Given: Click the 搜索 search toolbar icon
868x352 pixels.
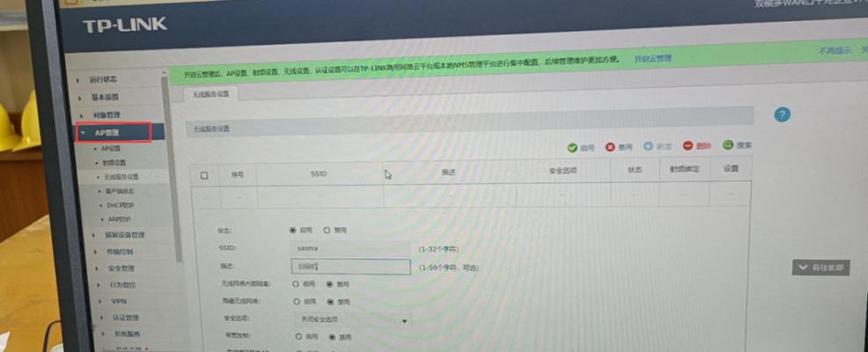Looking at the screenshot, I should [x=728, y=145].
